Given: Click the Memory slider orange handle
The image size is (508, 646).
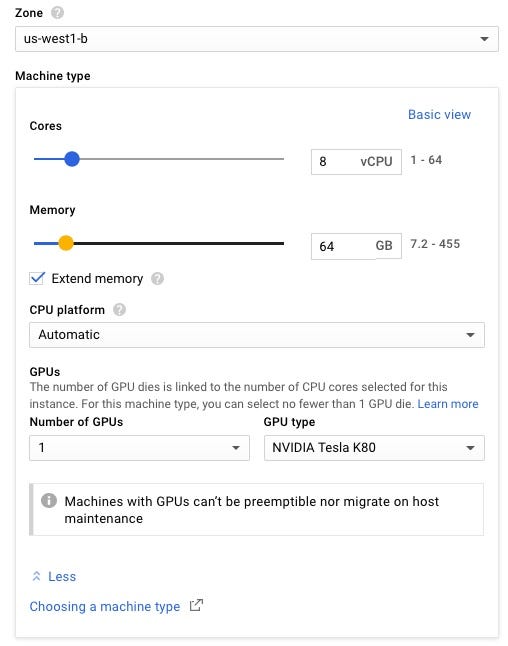Looking at the screenshot, I should click(x=66, y=243).
